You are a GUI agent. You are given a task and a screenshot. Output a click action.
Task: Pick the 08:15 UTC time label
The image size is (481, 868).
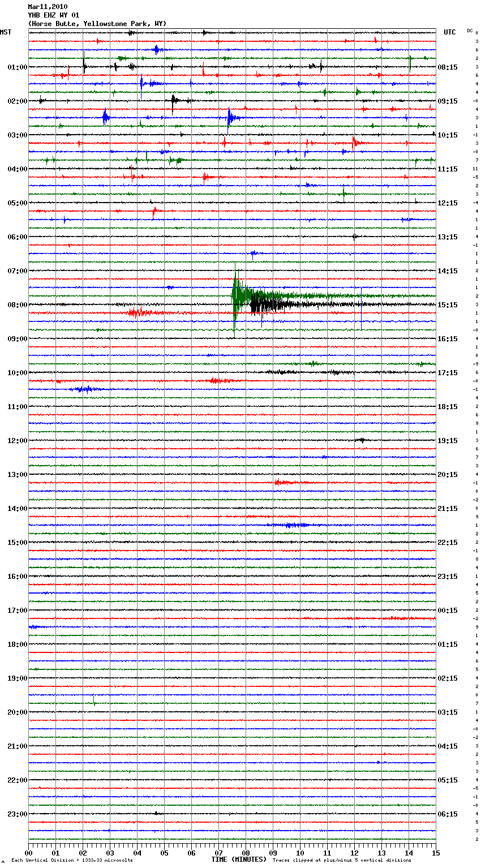[448, 67]
